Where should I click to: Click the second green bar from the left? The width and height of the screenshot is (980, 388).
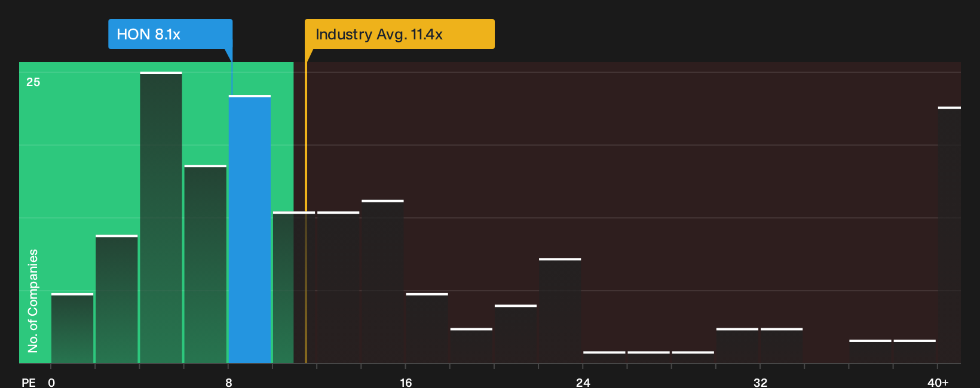pyautogui.click(x=117, y=299)
